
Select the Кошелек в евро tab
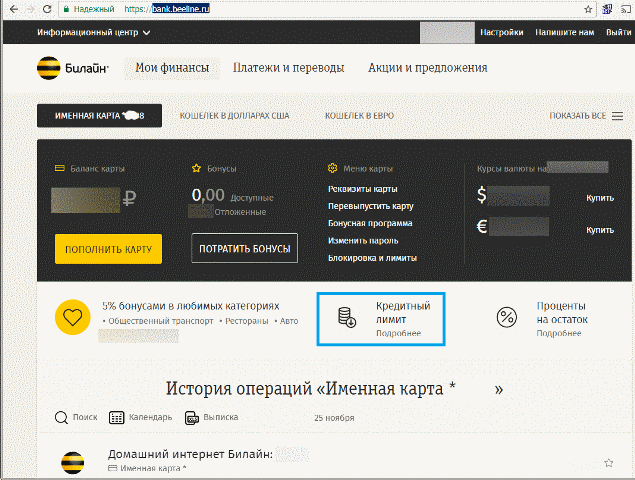tap(359, 116)
